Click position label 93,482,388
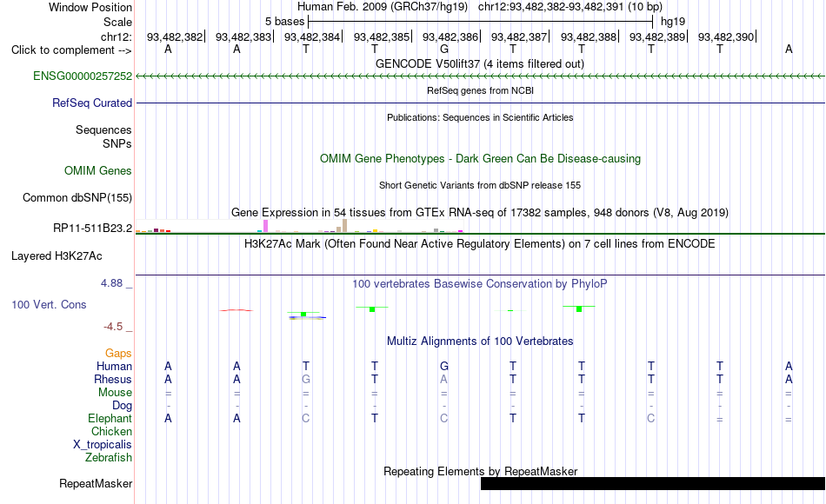The height and width of the screenshot is (504, 826). coord(589,36)
